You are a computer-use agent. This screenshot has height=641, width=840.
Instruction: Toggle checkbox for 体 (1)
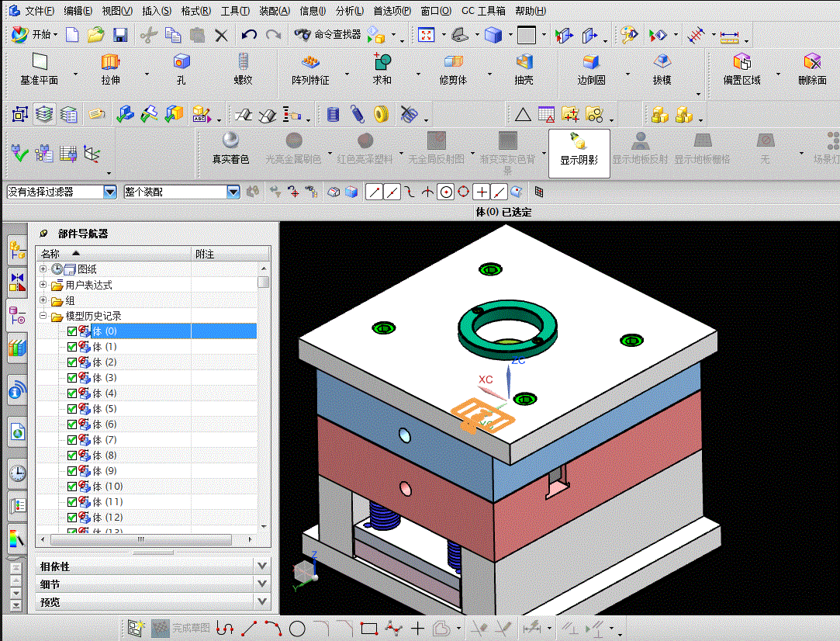(x=72, y=347)
